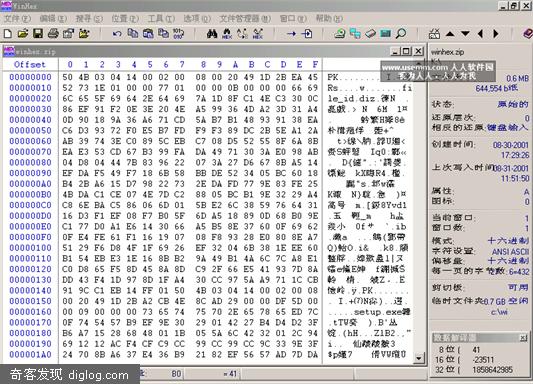Click byte 50 at start of row 00000000

67,77
